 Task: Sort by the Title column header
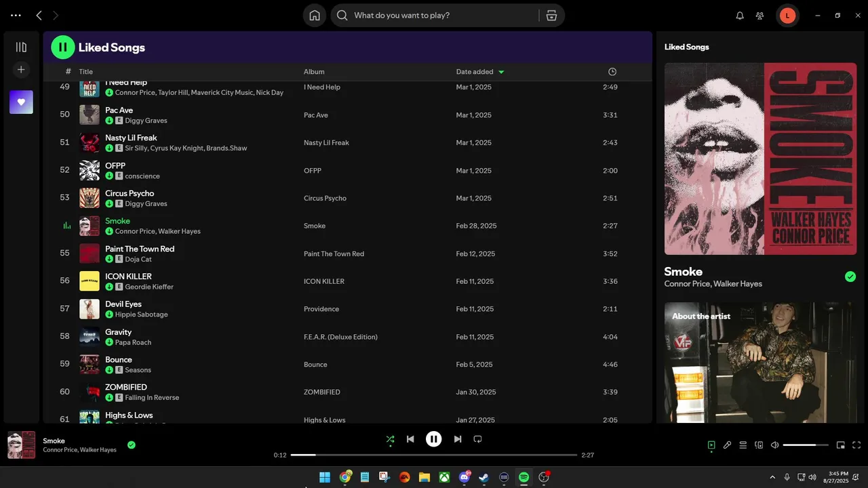tap(86, 72)
